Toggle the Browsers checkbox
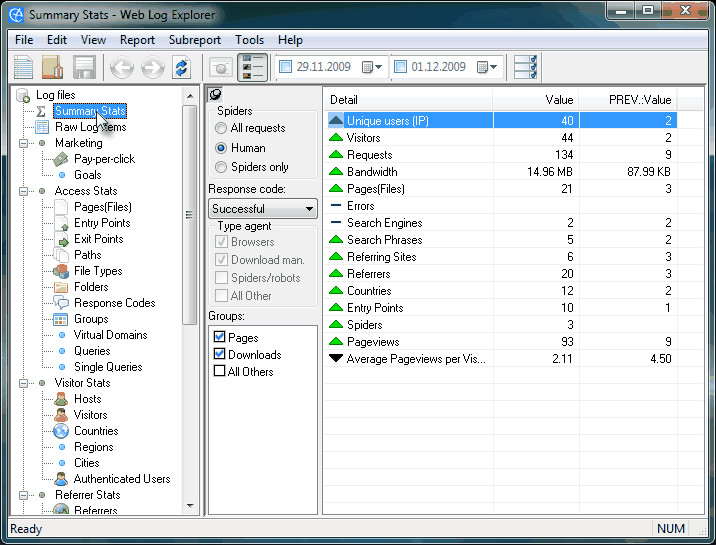716x545 pixels. click(x=221, y=242)
